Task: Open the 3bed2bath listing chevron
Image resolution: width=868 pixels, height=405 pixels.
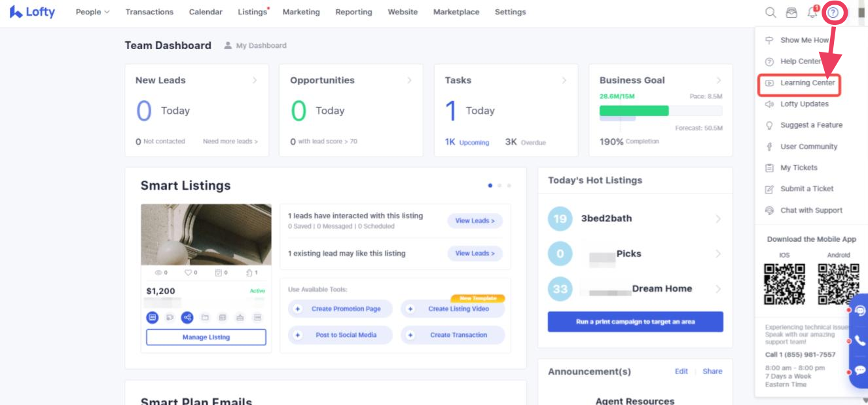Action: point(718,219)
